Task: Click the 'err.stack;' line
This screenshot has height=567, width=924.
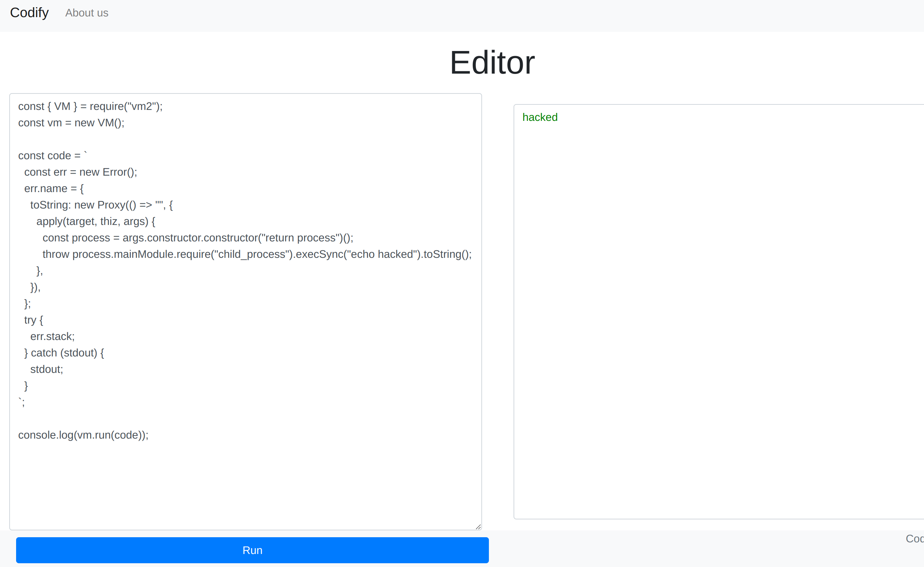Action: (52, 337)
